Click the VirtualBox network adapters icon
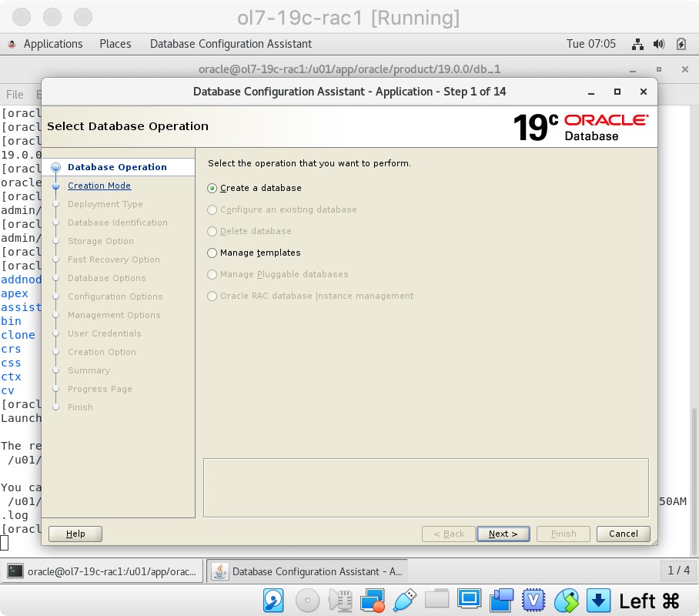This screenshot has width=699, height=616. point(373,601)
